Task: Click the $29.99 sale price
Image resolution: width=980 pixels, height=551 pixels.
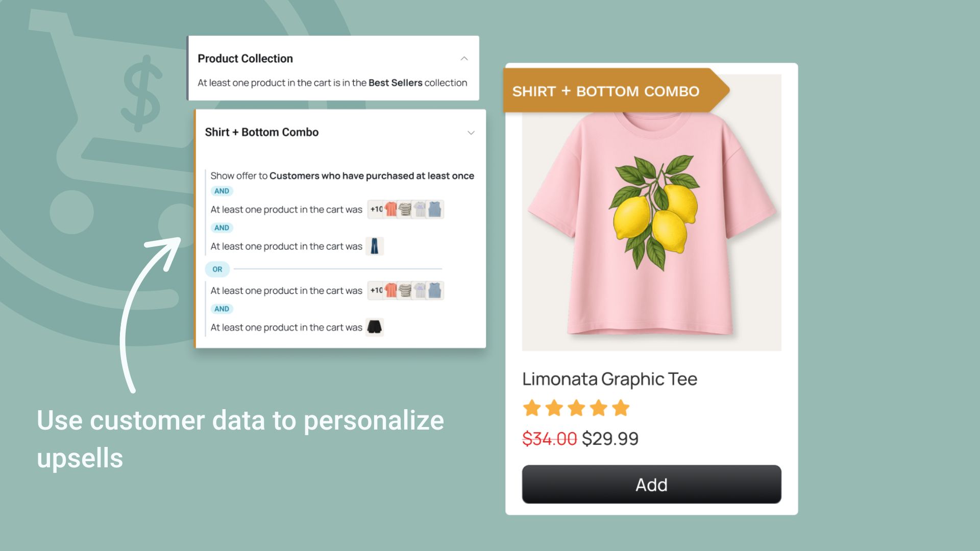Action: coord(610,439)
